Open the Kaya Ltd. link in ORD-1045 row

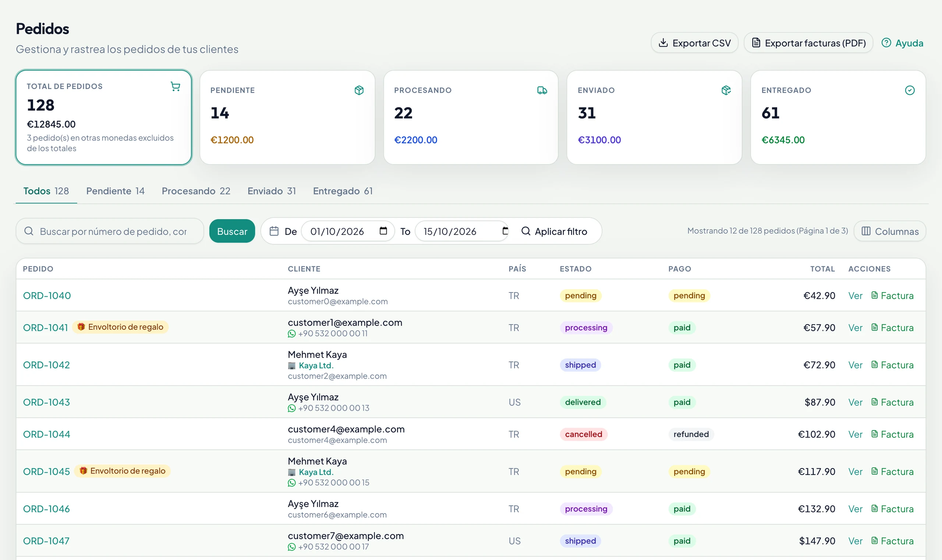point(316,472)
